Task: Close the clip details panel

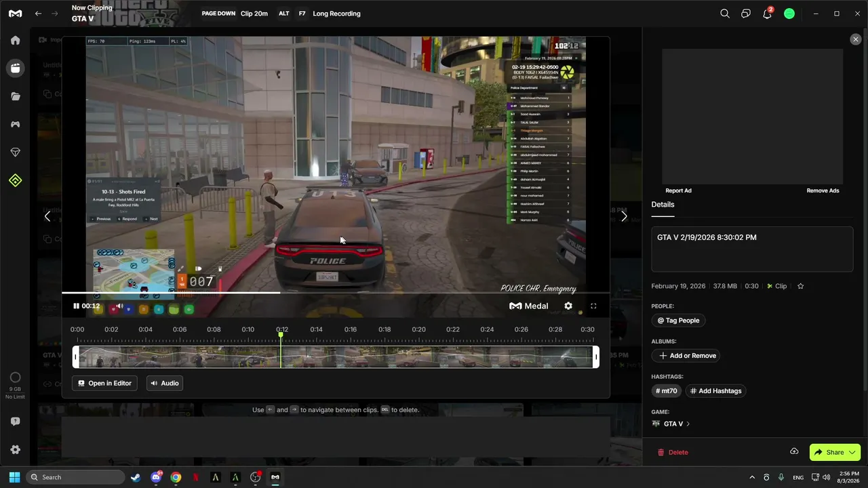Action: pyautogui.click(x=855, y=39)
